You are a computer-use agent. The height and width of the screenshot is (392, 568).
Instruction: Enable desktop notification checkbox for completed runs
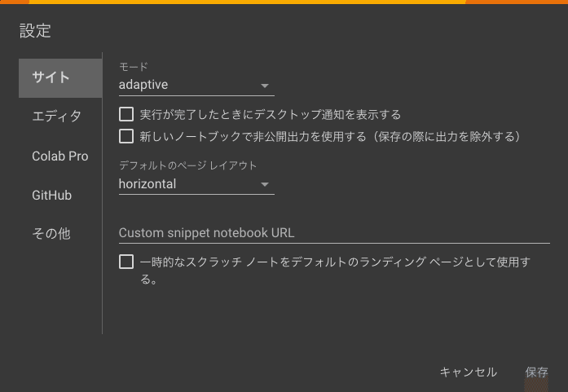point(126,114)
